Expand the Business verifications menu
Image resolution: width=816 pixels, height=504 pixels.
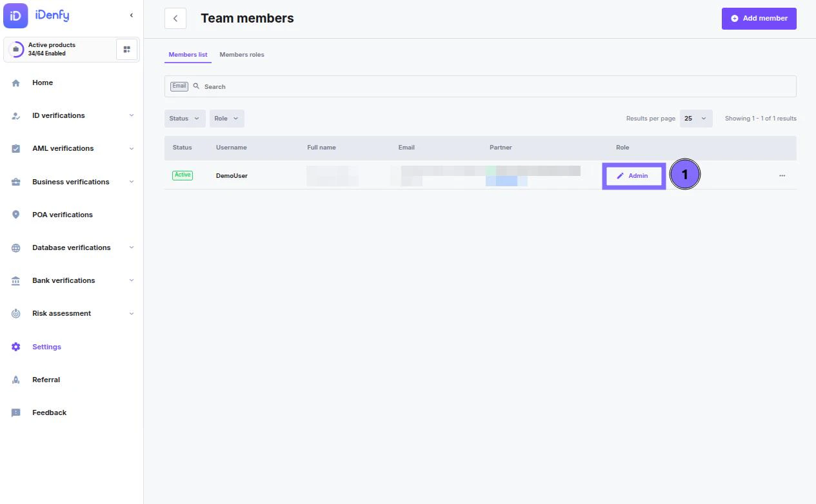coord(132,182)
